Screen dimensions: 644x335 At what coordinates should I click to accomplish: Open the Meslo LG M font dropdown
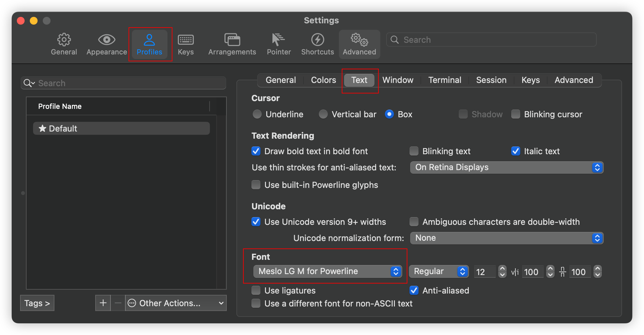(x=328, y=271)
